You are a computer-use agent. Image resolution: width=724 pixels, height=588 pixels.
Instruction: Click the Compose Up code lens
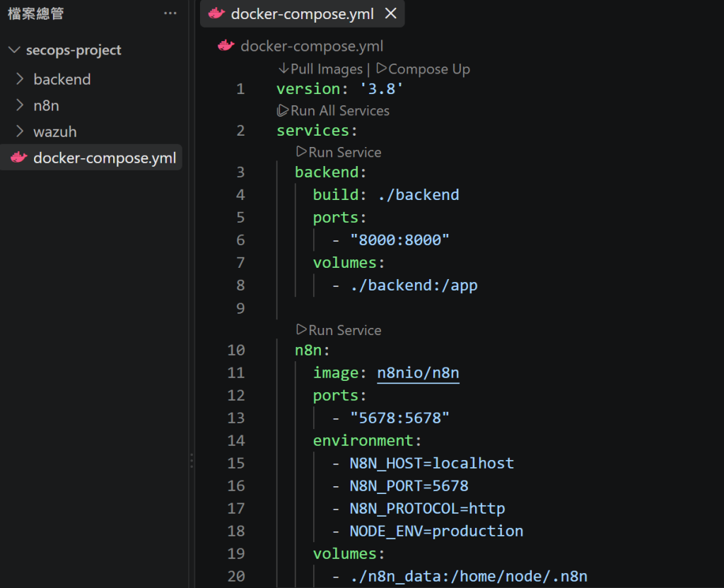coord(423,69)
